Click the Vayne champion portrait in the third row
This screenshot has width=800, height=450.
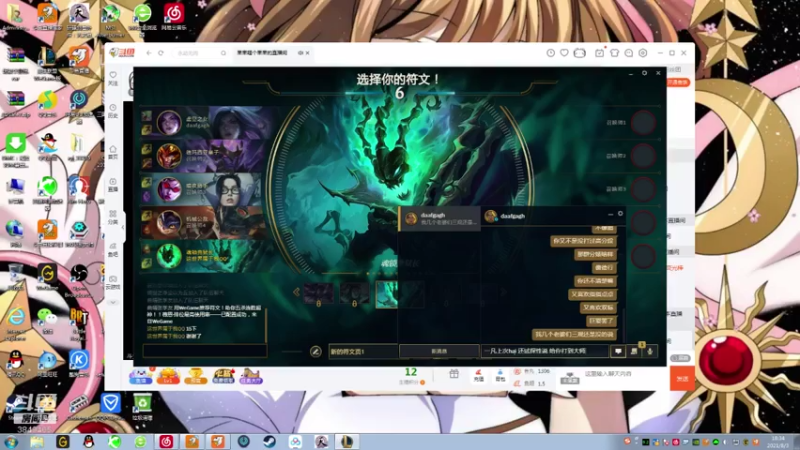(169, 189)
